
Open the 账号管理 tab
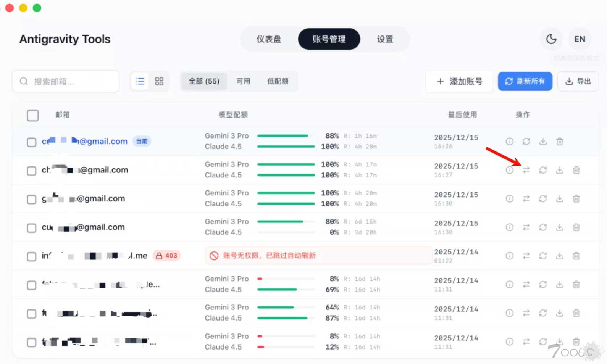click(329, 39)
